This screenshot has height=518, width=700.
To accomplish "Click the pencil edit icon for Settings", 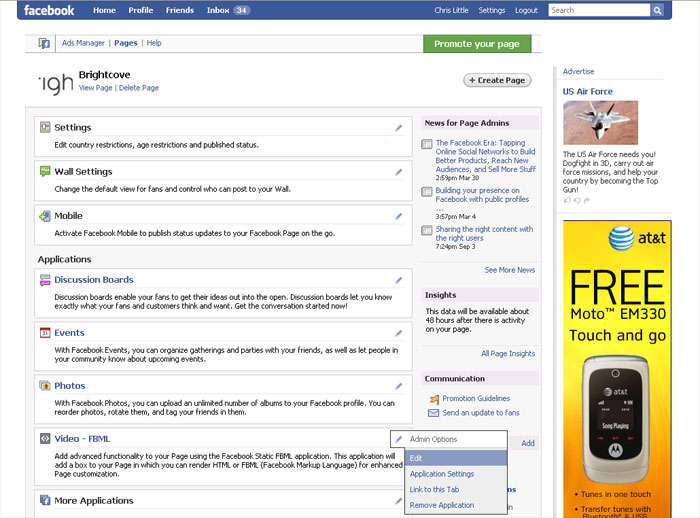I will (x=399, y=128).
